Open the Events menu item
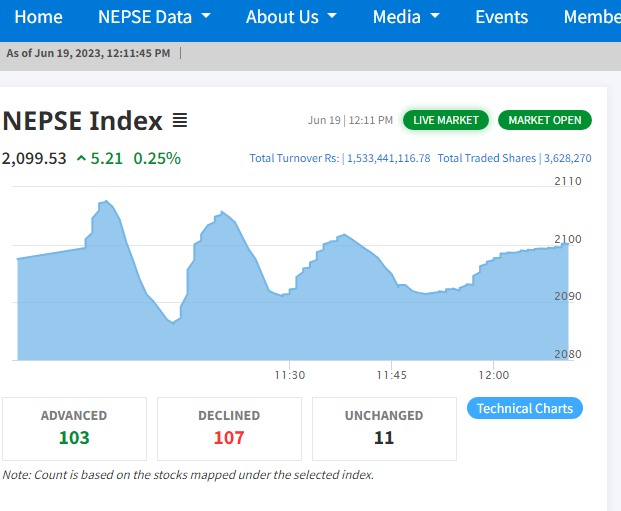The image size is (621, 511). click(x=501, y=17)
